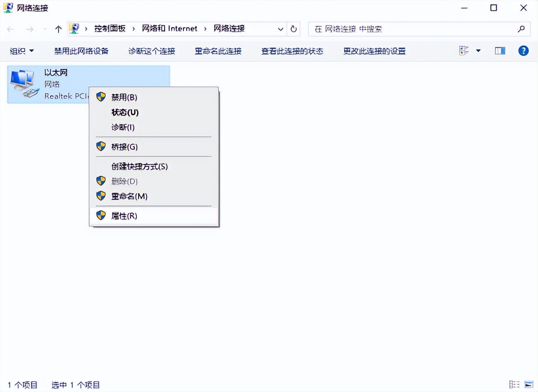Click 更改此连接的设置 toolbar button
Image resolution: width=538 pixels, height=392 pixels.
[374, 51]
